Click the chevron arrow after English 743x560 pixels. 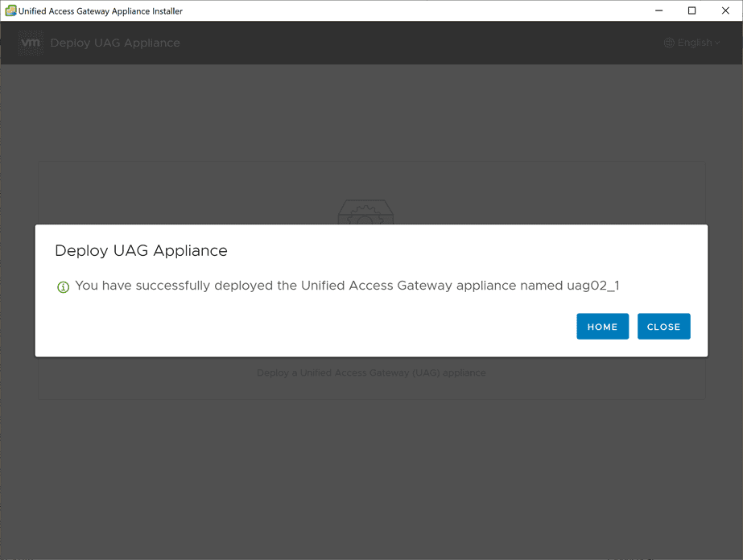pos(717,43)
